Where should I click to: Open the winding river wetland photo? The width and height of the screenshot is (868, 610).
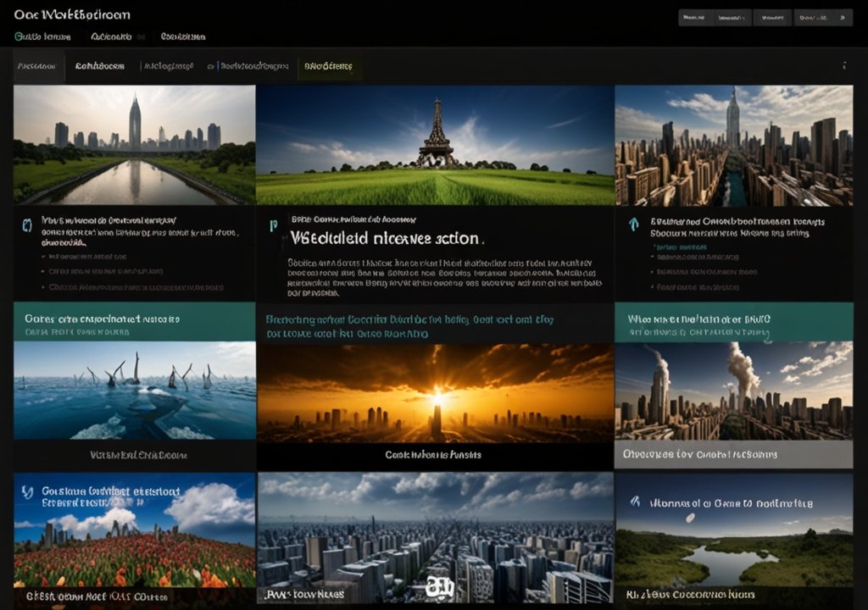tap(734, 538)
